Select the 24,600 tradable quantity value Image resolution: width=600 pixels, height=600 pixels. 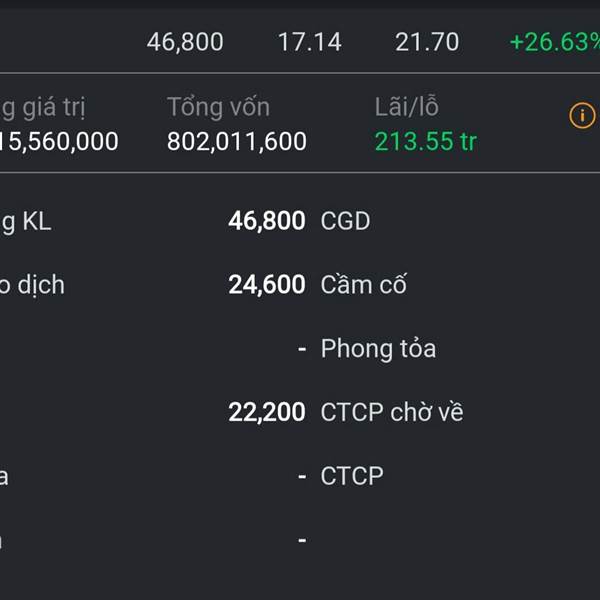coord(266,285)
